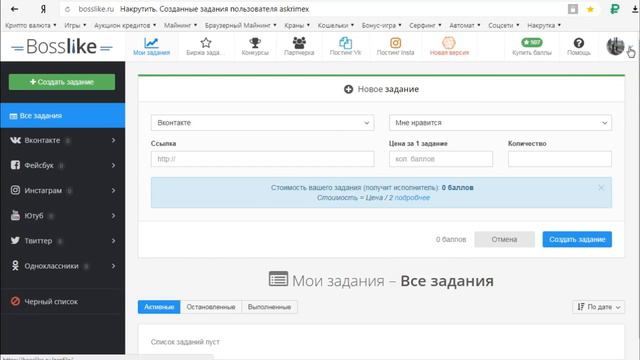The image size is (640, 360).
Task: Expand the Одноклассники chevron arrow
Action: coord(113,266)
